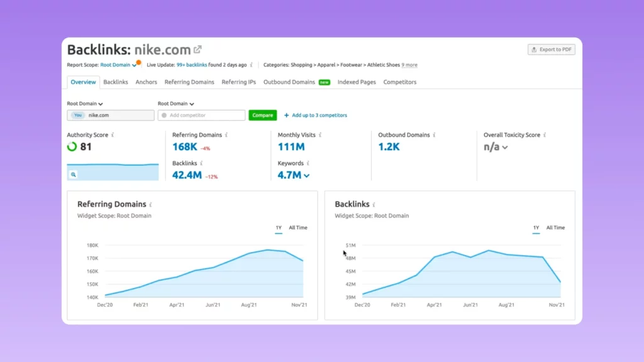Click the Authority Score info icon
This screenshot has height=362, width=644.
coord(113,135)
